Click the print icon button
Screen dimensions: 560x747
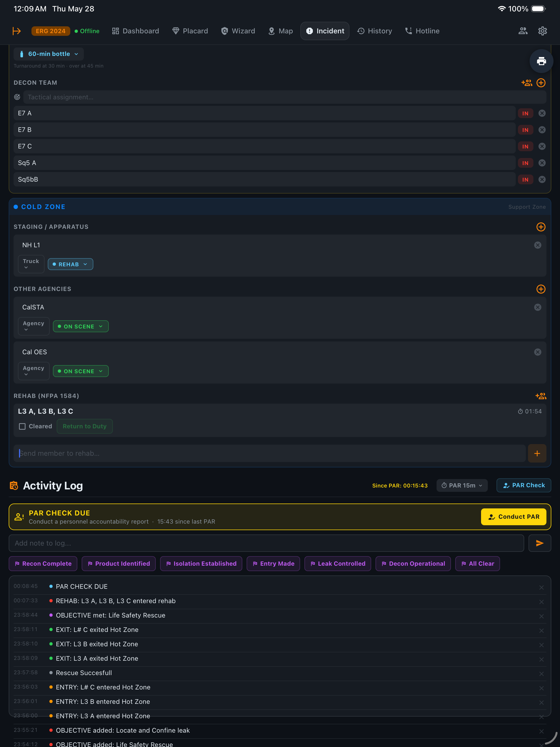tap(541, 61)
